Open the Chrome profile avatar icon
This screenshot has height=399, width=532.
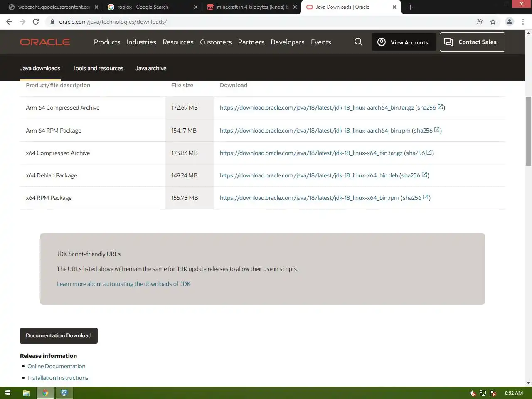[509, 22]
